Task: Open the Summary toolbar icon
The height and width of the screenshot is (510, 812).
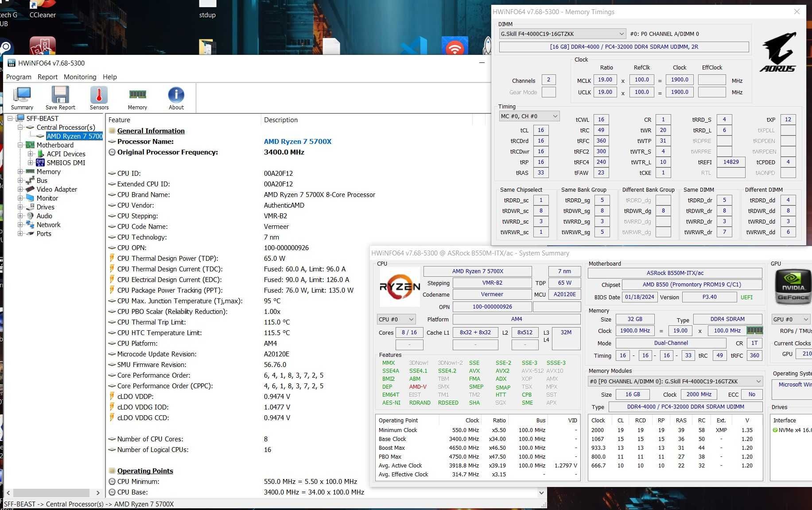Action: pos(22,98)
